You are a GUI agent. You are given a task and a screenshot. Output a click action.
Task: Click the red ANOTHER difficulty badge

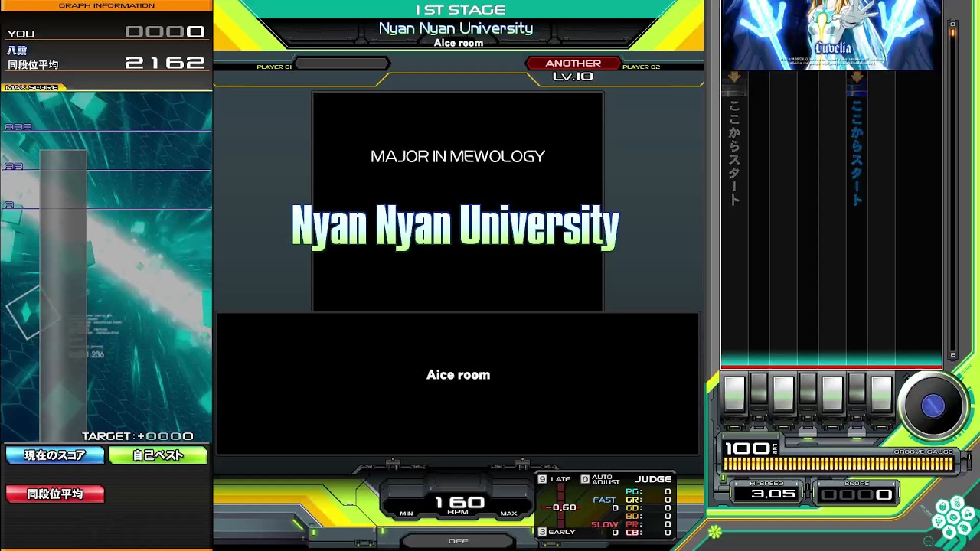click(x=573, y=63)
